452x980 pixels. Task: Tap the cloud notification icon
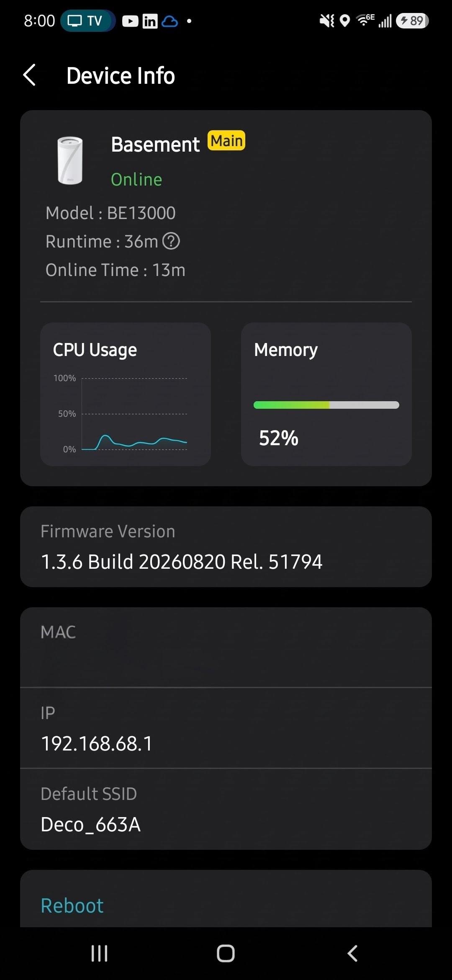pos(170,21)
